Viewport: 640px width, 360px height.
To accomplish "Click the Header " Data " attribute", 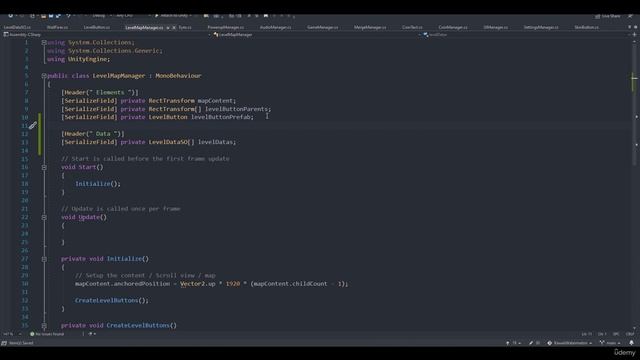I will coord(93,134).
